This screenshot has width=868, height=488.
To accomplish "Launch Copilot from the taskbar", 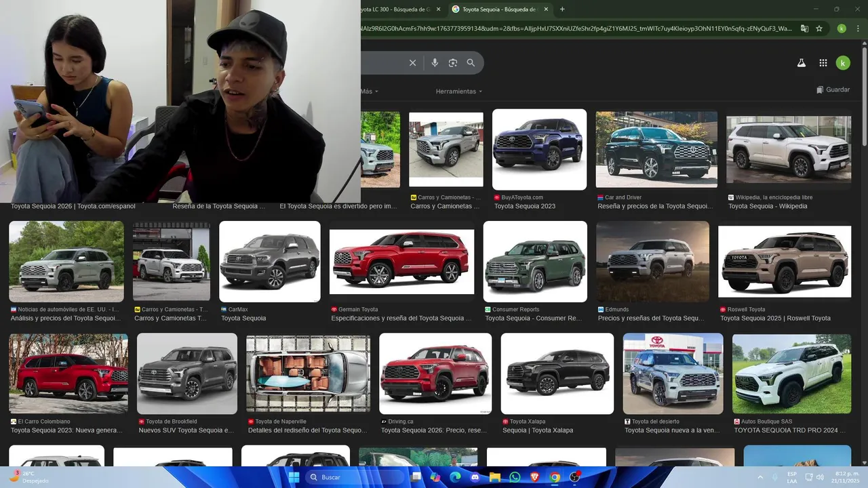I will point(435,477).
